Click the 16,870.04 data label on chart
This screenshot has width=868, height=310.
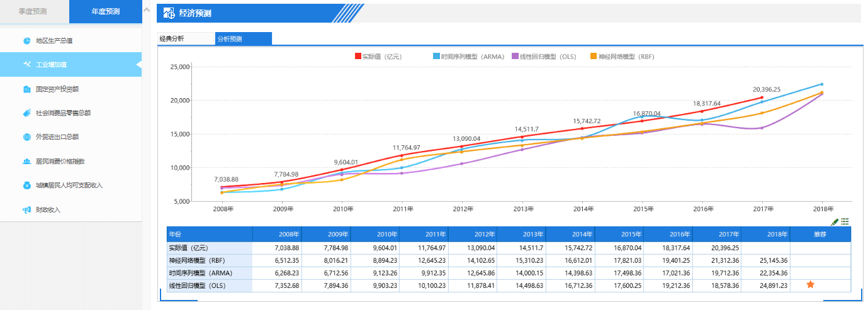pyautogui.click(x=646, y=114)
